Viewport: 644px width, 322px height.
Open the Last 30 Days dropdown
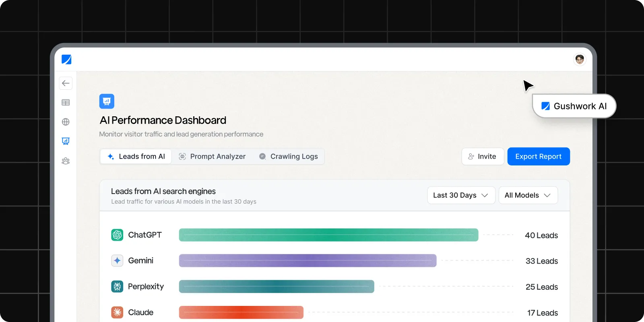point(461,195)
